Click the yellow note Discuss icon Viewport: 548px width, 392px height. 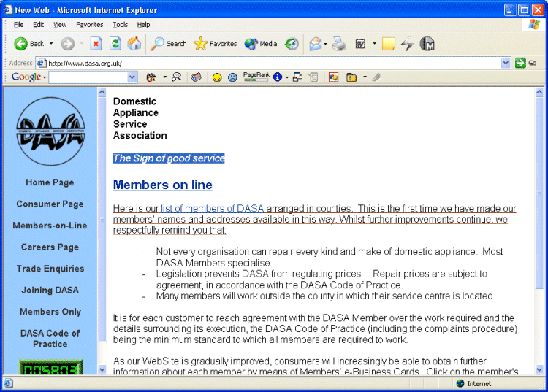coord(388,44)
